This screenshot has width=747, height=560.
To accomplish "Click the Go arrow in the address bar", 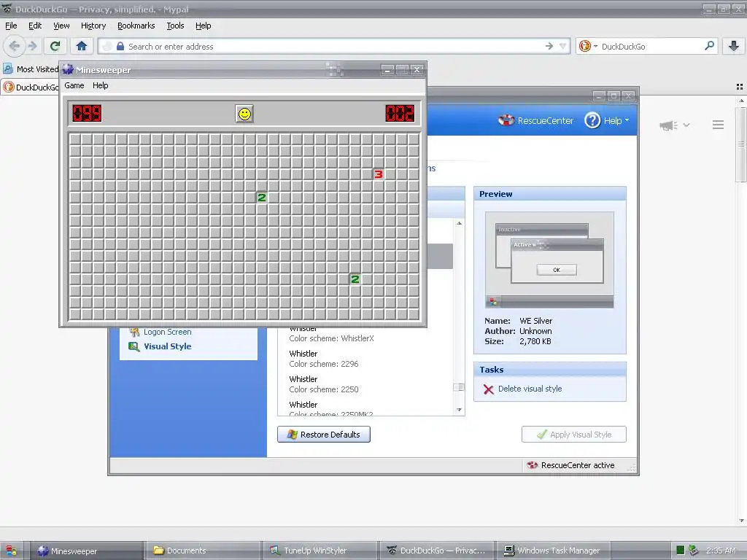I will (549, 46).
